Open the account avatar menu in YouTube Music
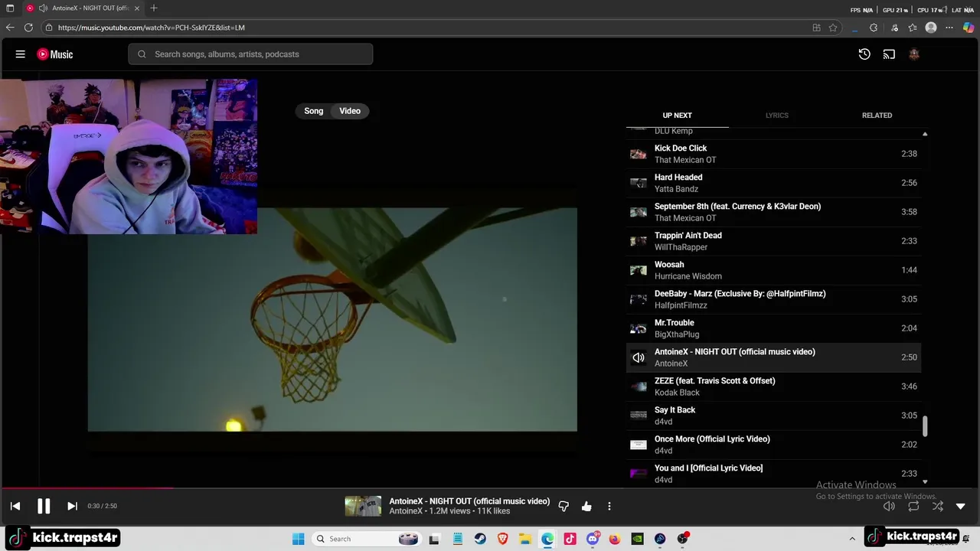This screenshot has height=551, width=980. point(913,54)
